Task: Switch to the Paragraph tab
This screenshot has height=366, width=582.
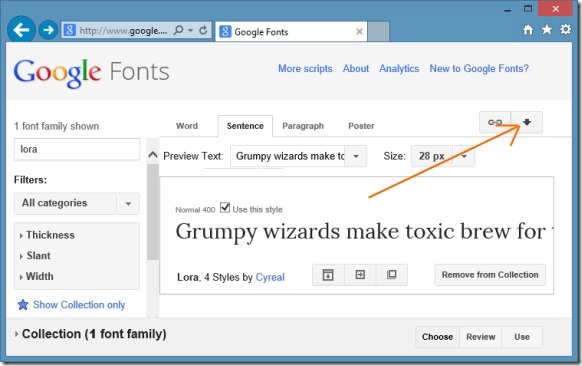Action: click(303, 126)
